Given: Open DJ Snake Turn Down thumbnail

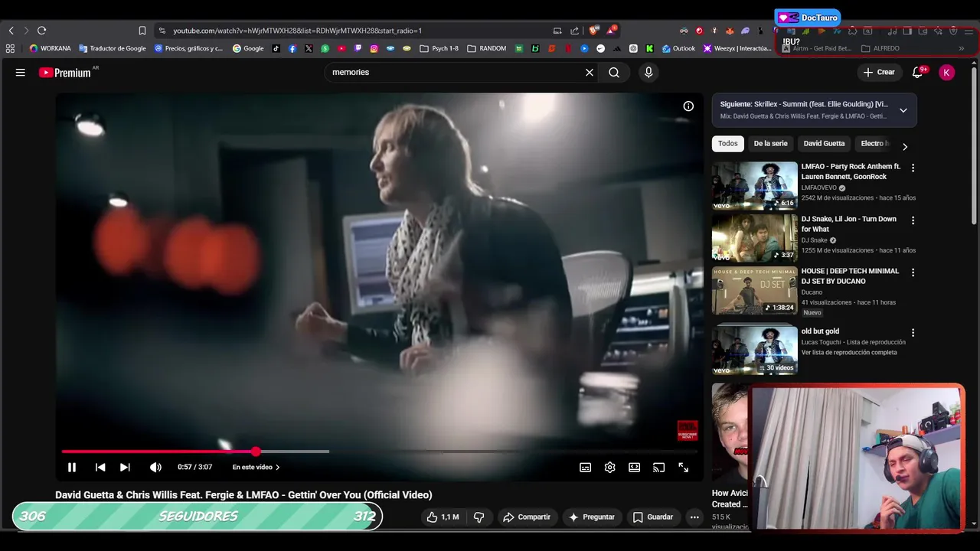Looking at the screenshot, I should tap(755, 238).
